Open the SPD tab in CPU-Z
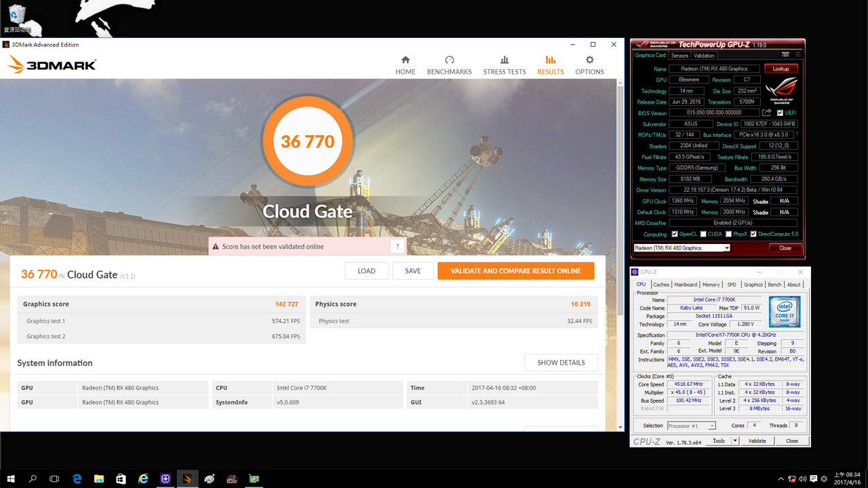Screen dimensions: 868x488 pyautogui.click(x=732, y=285)
